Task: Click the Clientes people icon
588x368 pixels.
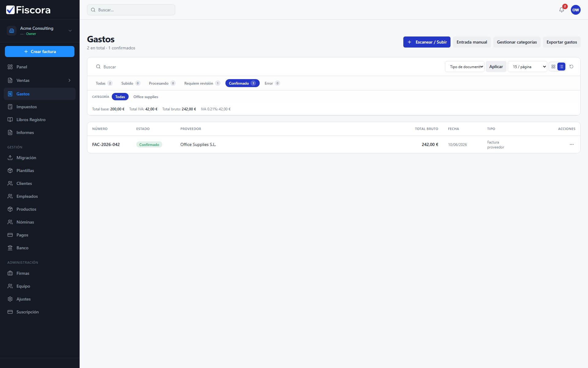Action: (x=10, y=183)
